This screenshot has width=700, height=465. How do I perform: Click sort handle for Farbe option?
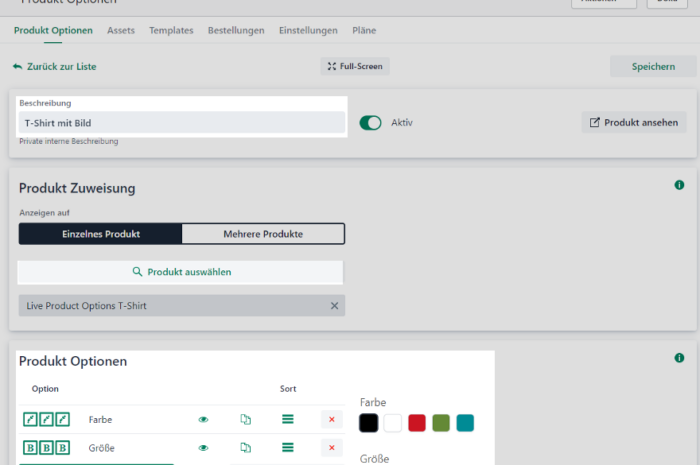[x=288, y=419]
